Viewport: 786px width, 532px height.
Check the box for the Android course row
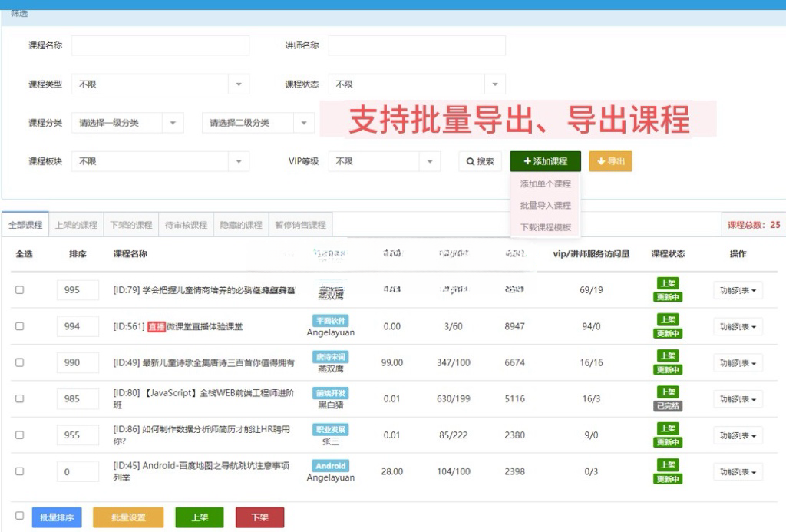[20, 471]
